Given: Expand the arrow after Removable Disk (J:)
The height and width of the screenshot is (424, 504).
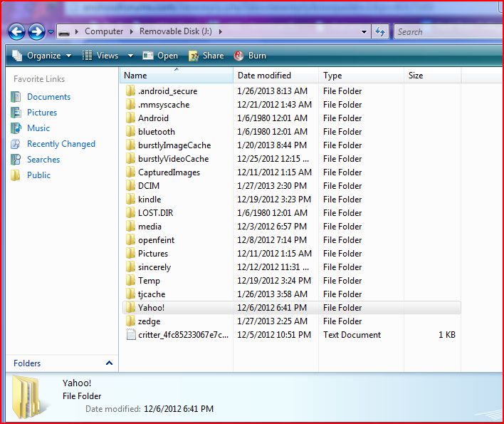Looking at the screenshot, I should (220, 31).
